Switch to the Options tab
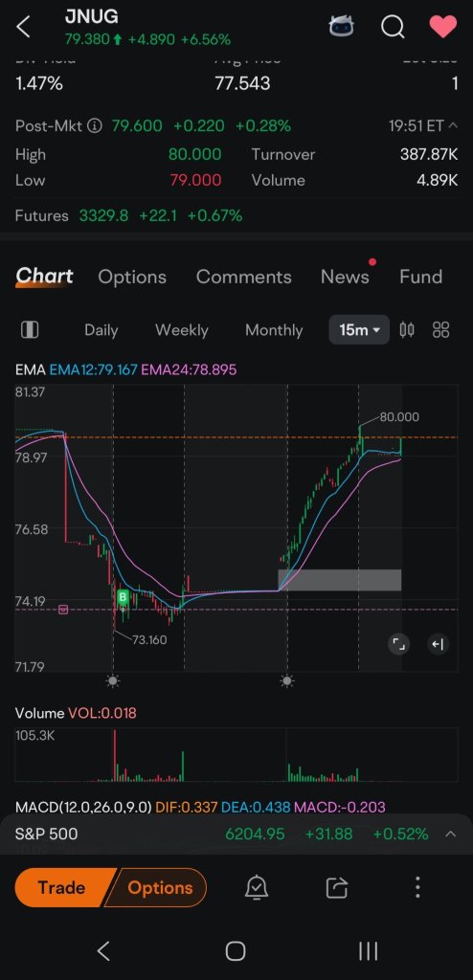Screen dimensions: 473x980 [x=132, y=277]
